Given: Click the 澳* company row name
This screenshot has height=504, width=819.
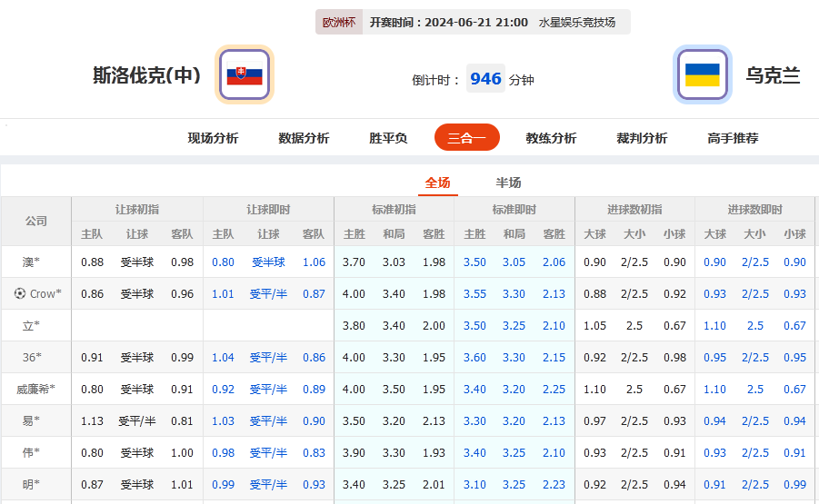Looking at the screenshot, I should [31, 262].
